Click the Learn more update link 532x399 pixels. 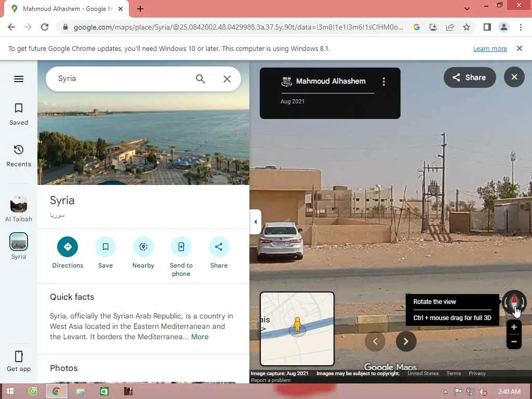[490, 48]
